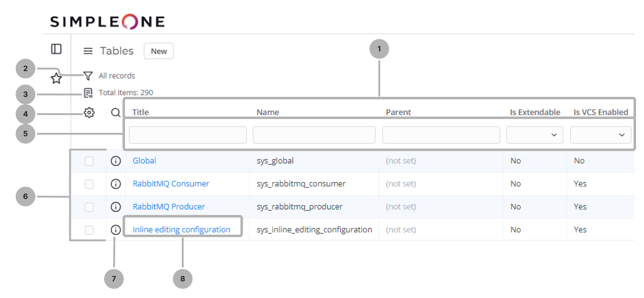
Task: Open info icon for RabbitMQ Producer row
Action: (x=116, y=207)
